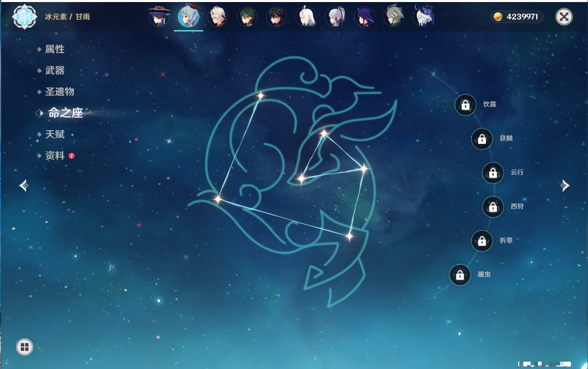
Task: Tap the lock icon beside 折草
Action: coord(482,241)
